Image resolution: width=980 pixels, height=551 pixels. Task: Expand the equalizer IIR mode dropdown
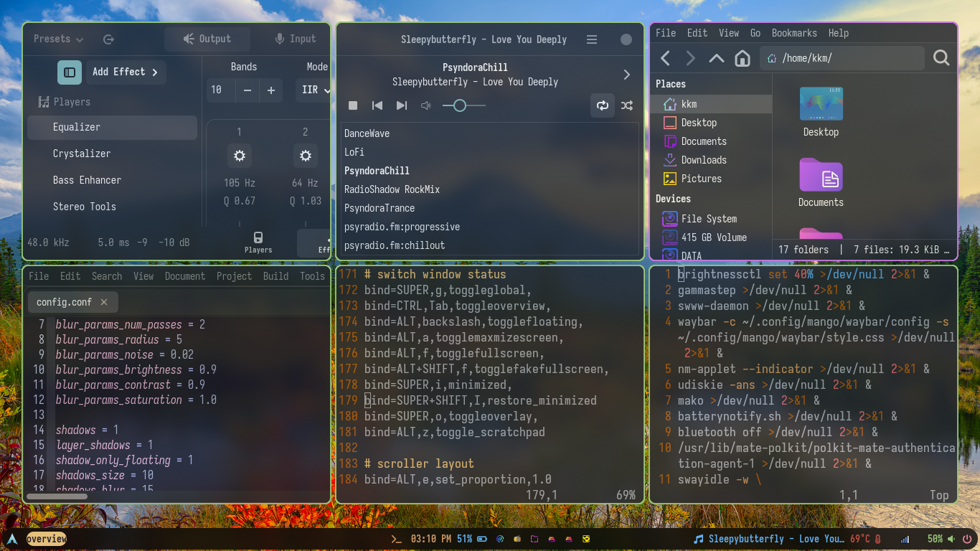pyautogui.click(x=316, y=90)
